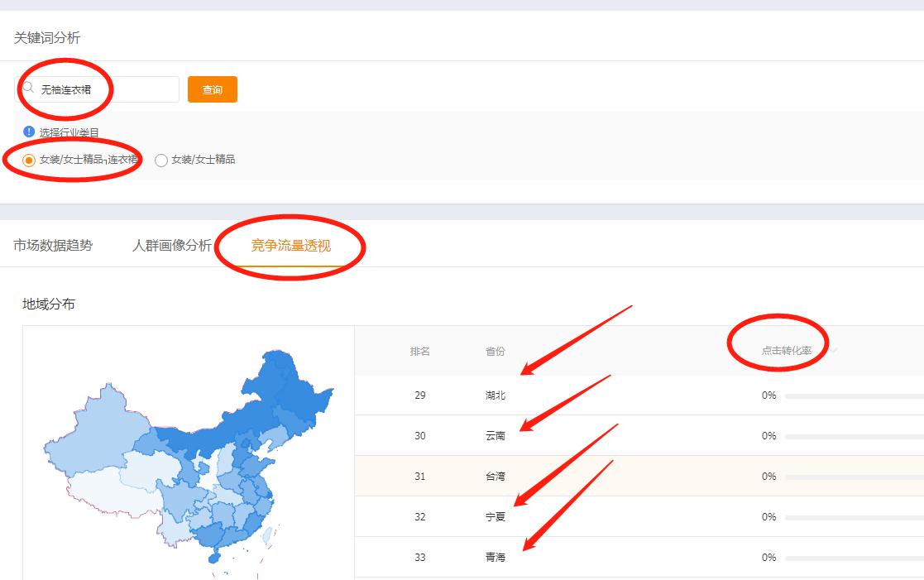The height and width of the screenshot is (580, 924).
Task: Select the 女装/女士精品,连衣裙 radio option
Action: pyautogui.click(x=28, y=161)
